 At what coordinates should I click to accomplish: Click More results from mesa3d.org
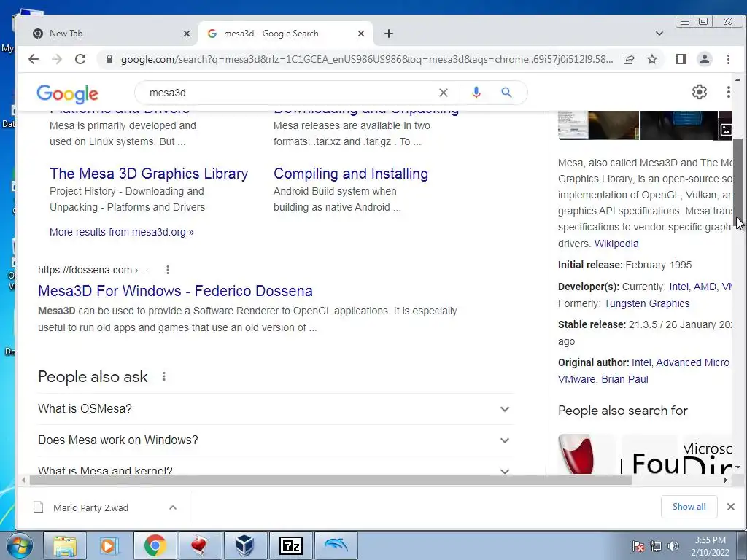tap(122, 232)
